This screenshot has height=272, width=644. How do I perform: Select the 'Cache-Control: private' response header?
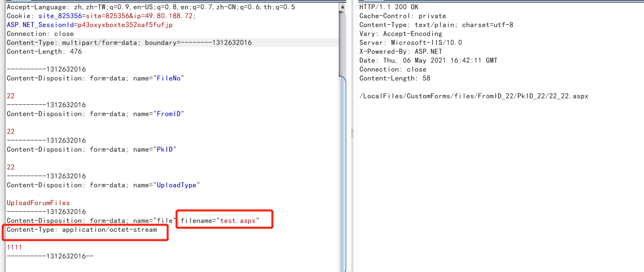click(403, 16)
